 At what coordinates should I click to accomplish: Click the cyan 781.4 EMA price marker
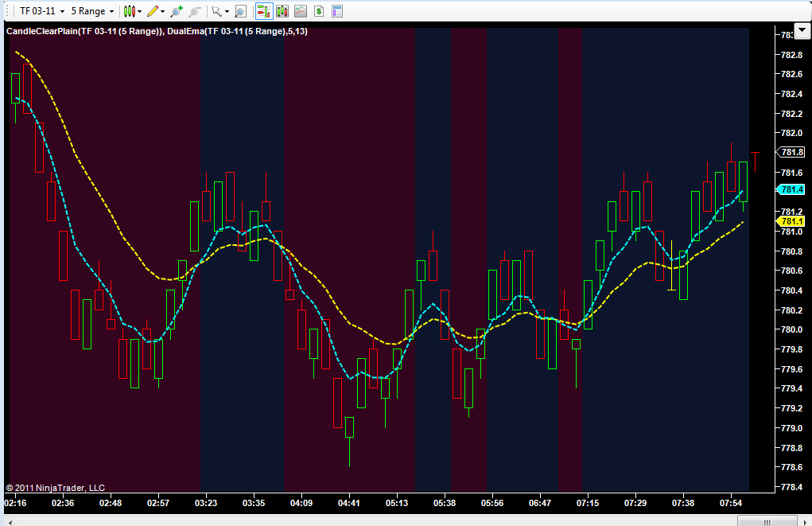tap(791, 189)
